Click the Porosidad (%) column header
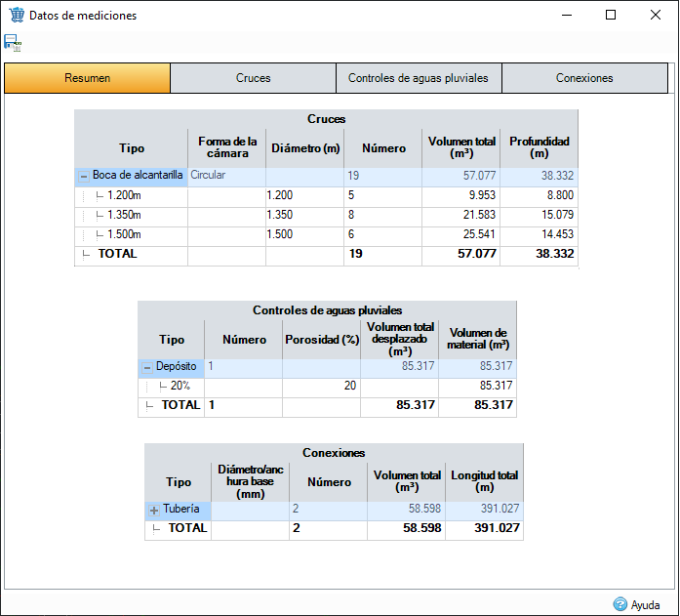Screen dimensions: 680x616 [x=322, y=340]
